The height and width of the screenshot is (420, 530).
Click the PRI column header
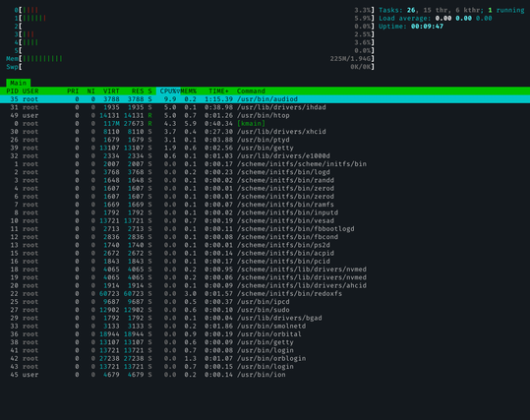click(73, 90)
